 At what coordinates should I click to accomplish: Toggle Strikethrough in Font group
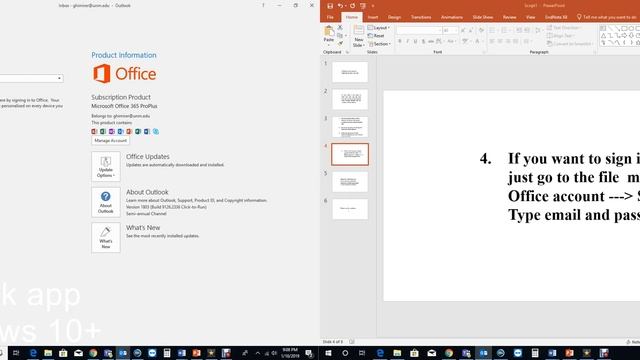[431, 41]
